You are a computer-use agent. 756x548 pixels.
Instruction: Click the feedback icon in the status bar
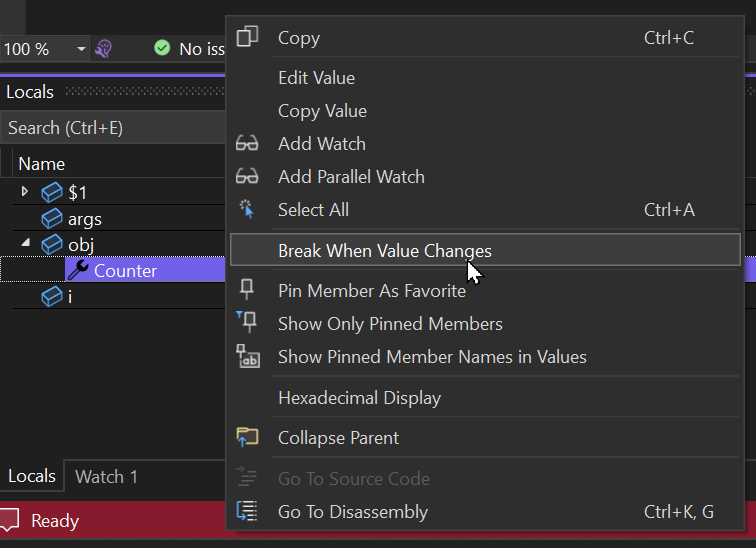pyautogui.click(x=10, y=520)
